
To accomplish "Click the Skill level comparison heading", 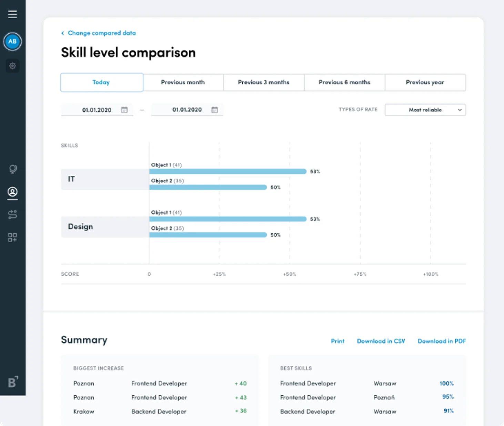I will pyautogui.click(x=128, y=53).
